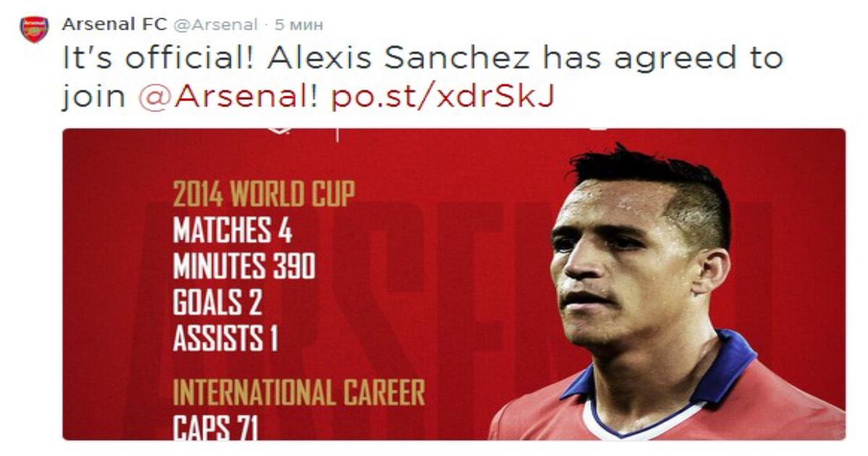Click the Arsenal crest profile avatar
This screenshot has height=456, width=868.
[x=34, y=28]
